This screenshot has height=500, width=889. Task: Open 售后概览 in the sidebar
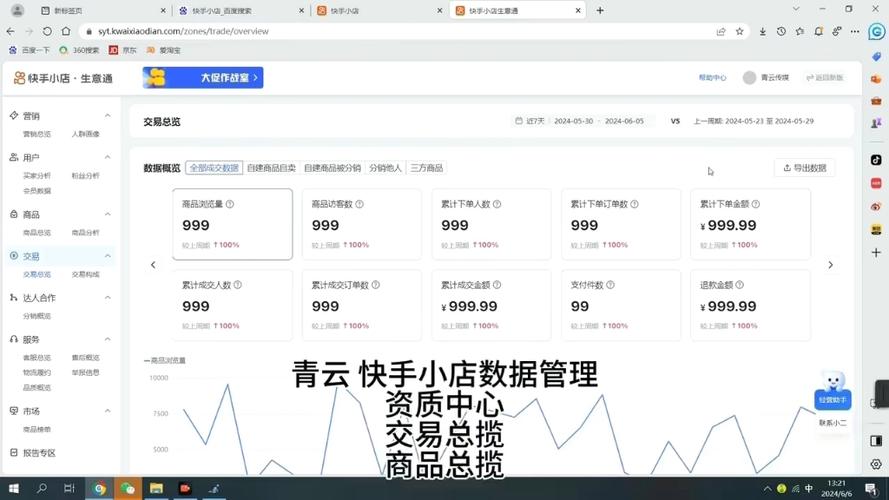pos(86,358)
